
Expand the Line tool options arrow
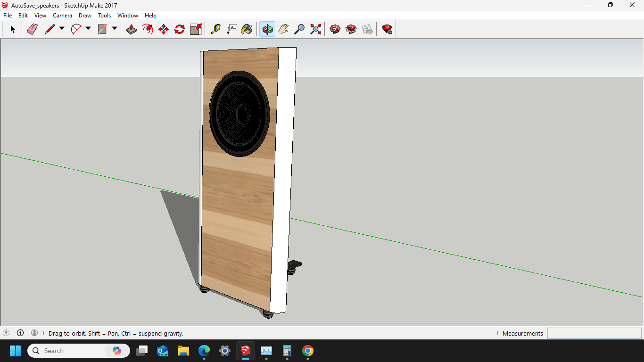tap(61, 29)
